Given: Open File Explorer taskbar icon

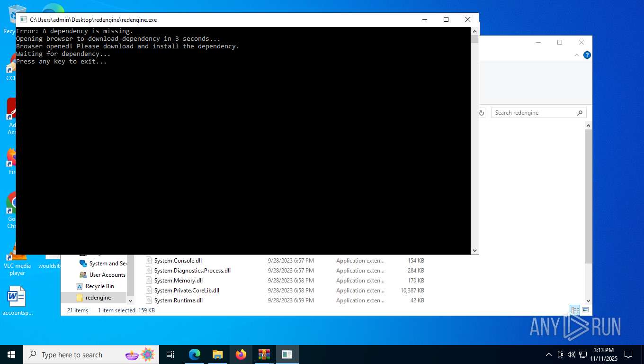Looking at the screenshot, I should pyautogui.click(x=218, y=355).
